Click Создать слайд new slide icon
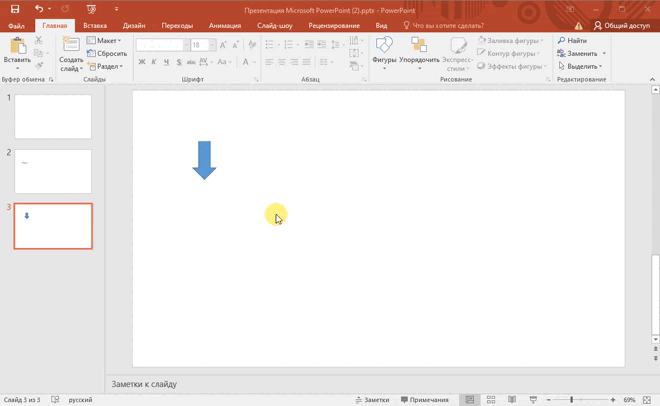Screen dimensions: 660x406 (x=71, y=45)
